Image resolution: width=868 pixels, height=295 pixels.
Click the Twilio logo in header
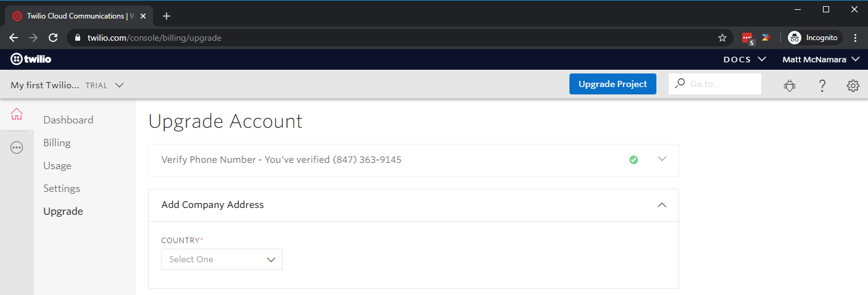click(31, 59)
